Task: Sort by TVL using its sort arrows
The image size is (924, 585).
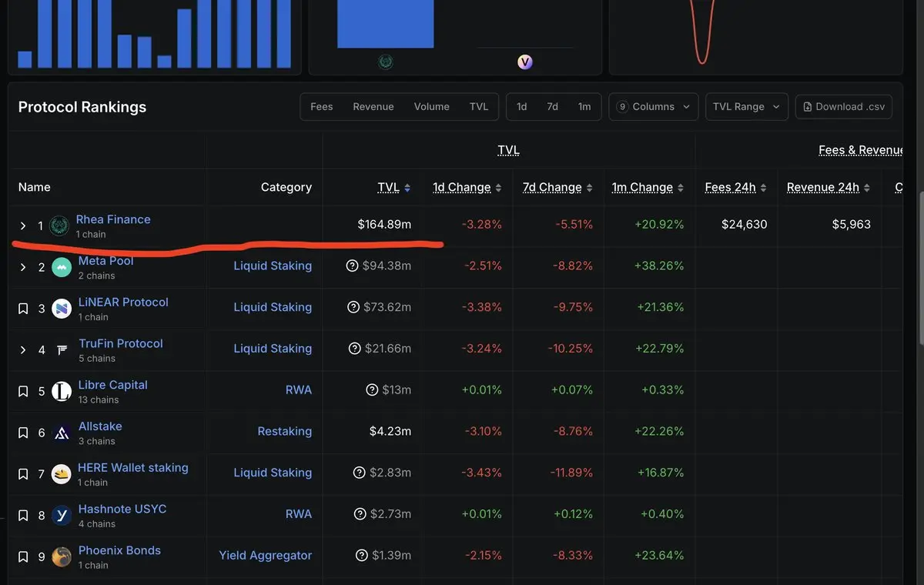Action: (x=407, y=188)
